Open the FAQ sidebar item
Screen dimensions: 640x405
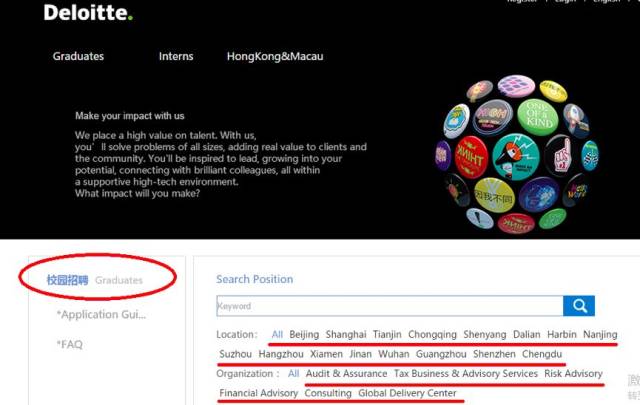(70, 344)
